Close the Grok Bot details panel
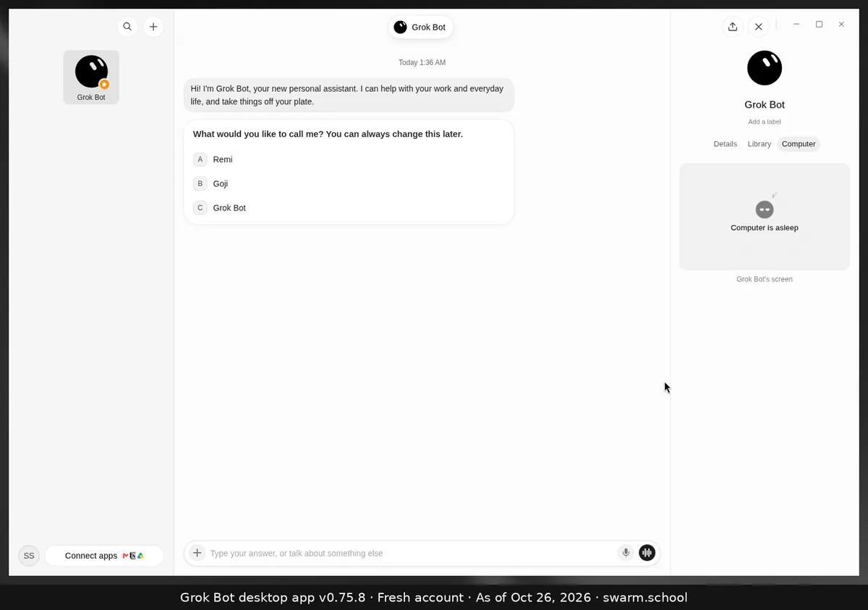 click(758, 27)
